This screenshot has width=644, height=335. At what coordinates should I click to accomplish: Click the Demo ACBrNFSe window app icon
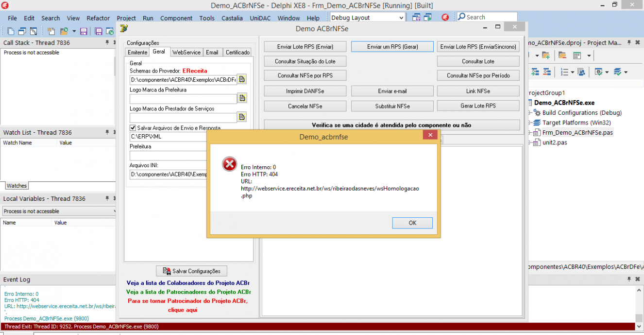click(x=123, y=28)
